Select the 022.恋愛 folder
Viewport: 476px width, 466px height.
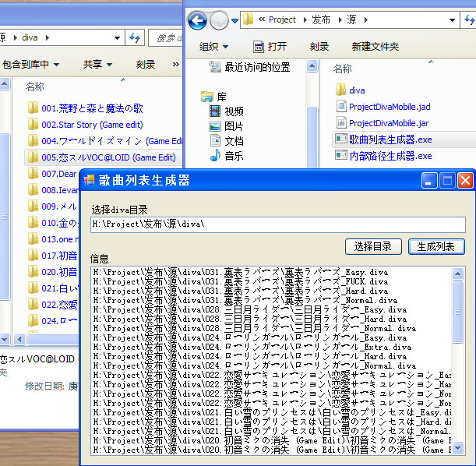52,305
